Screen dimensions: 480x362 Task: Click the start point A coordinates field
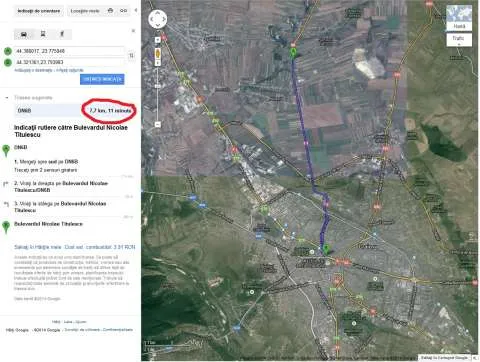[69, 51]
